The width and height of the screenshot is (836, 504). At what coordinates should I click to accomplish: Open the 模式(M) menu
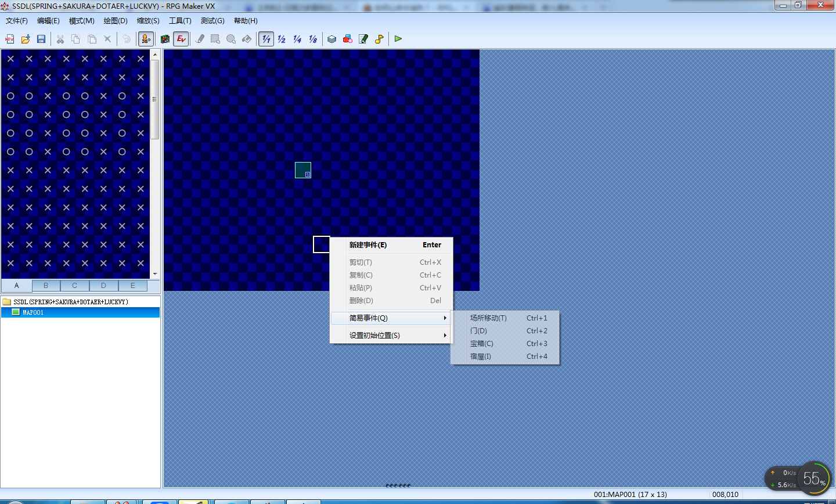(82, 21)
